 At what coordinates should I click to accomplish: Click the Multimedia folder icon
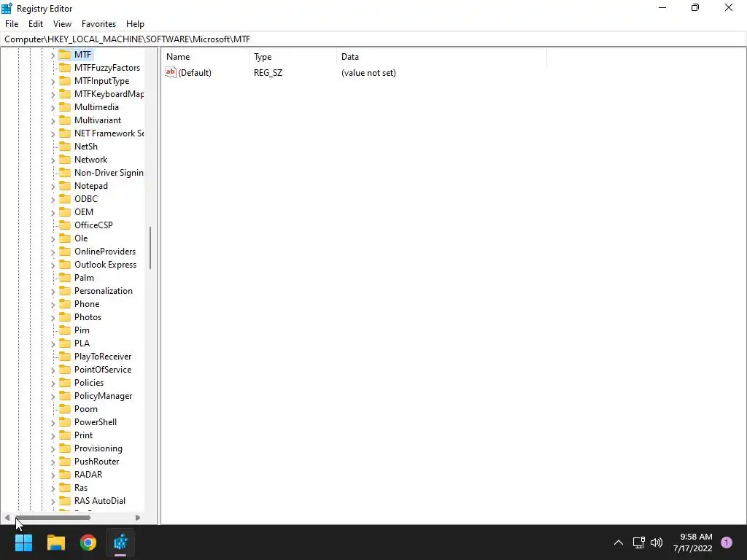click(65, 107)
